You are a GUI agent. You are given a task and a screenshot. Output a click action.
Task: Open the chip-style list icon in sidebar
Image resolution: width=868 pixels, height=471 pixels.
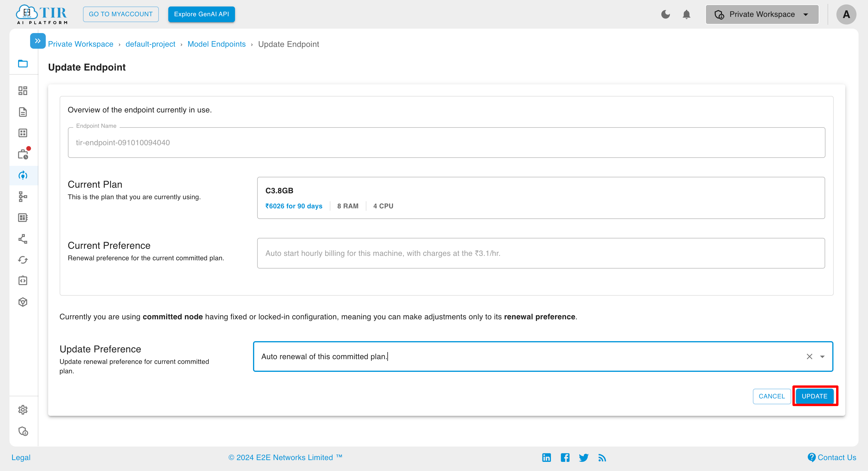pyautogui.click(x=23, y=217)
